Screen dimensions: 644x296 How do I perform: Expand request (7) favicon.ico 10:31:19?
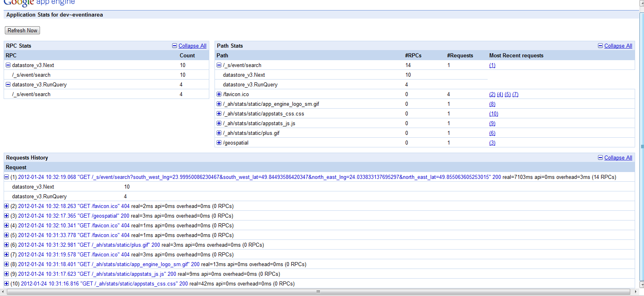(x=6, y=254)
